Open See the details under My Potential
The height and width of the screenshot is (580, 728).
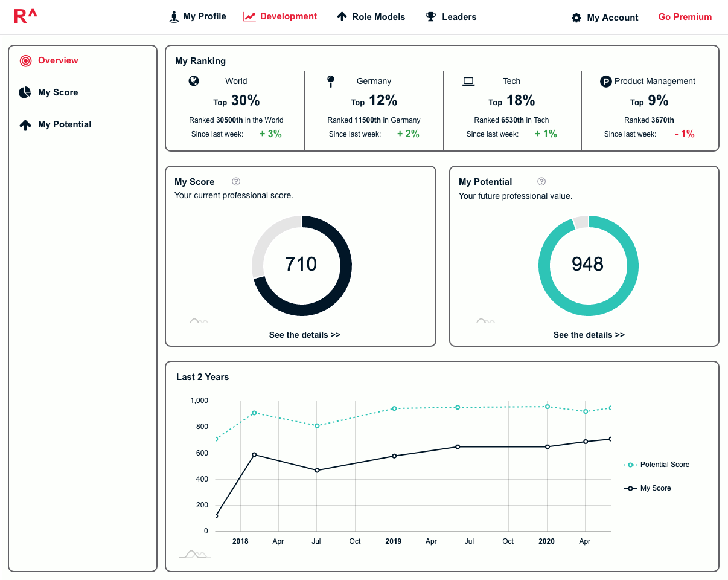(589, 335)
